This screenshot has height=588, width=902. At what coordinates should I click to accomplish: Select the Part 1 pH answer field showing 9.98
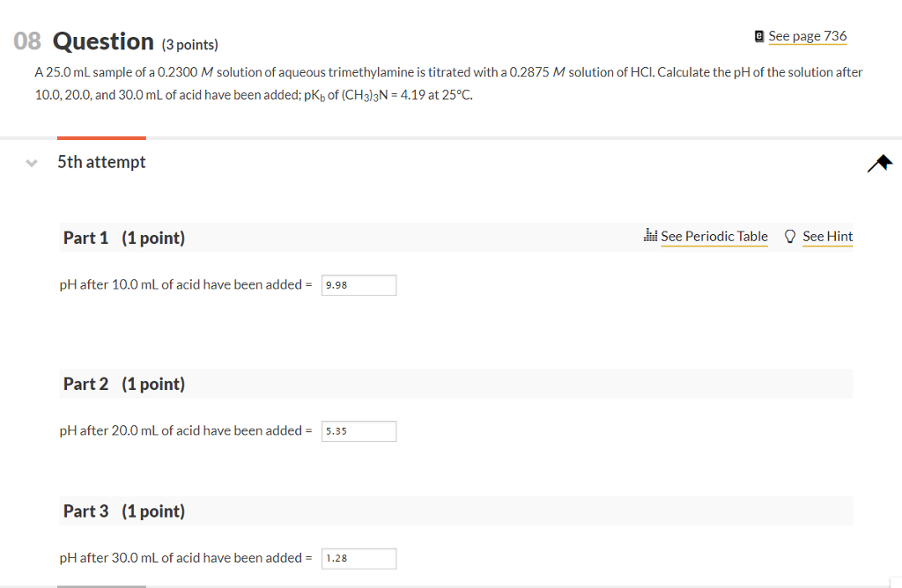tap(359, 284)
